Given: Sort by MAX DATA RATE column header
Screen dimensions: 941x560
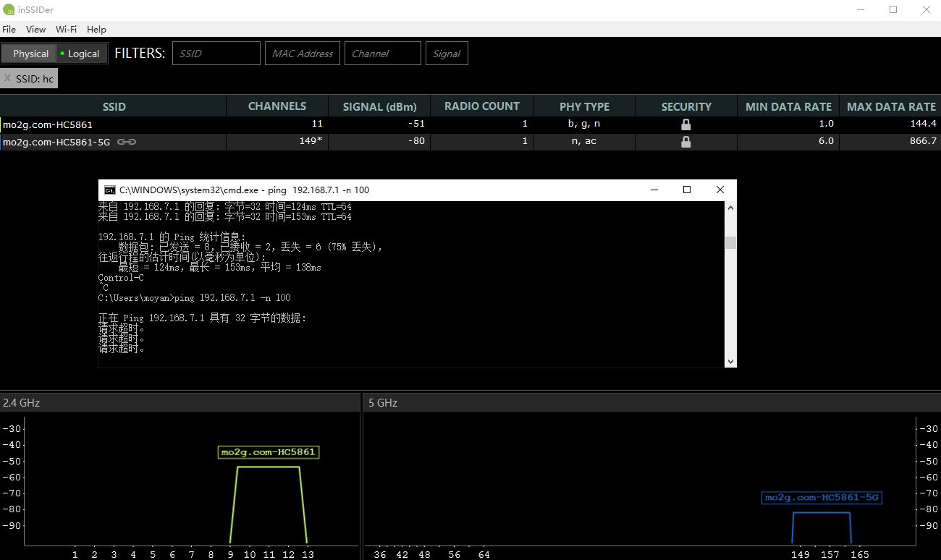Looking at the screenshot, I should [x=890, y=106].
